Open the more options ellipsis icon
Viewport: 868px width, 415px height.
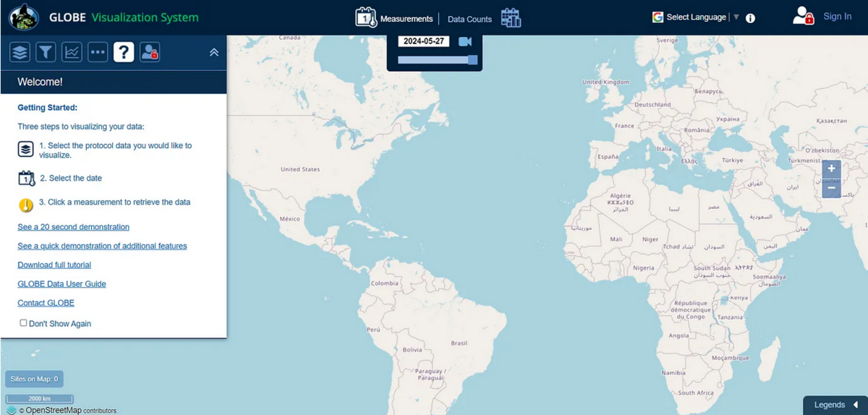point(98,52)
